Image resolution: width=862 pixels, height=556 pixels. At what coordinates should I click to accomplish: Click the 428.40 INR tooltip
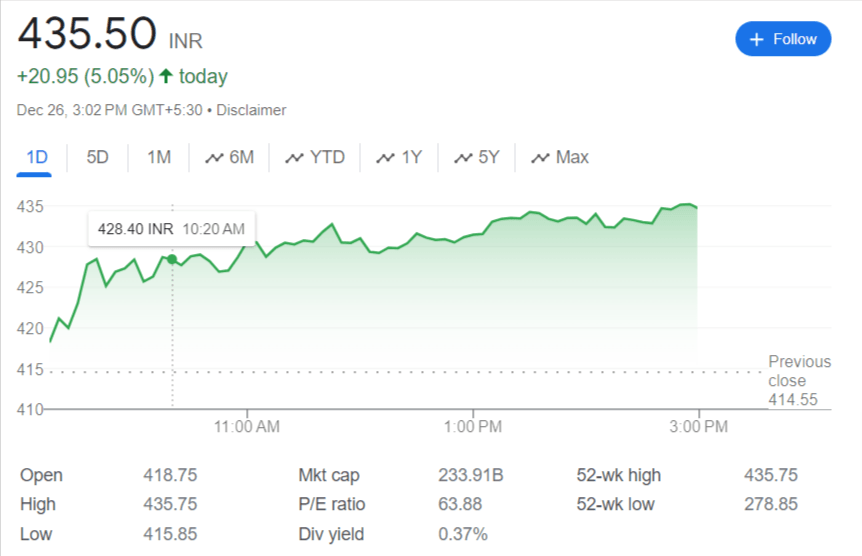click(172, 229)
